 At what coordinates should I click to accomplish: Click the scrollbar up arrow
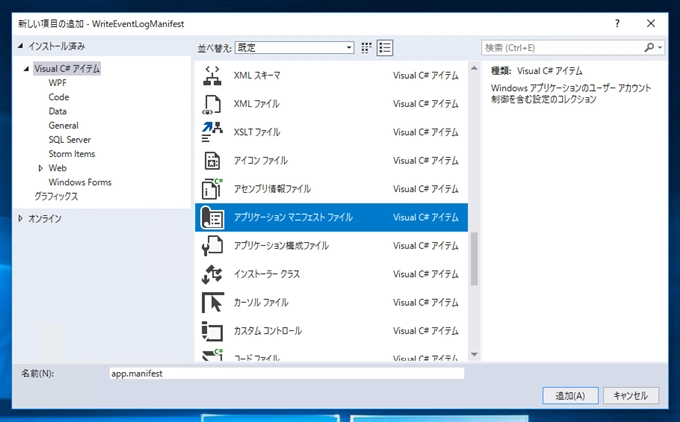point(474,68)
